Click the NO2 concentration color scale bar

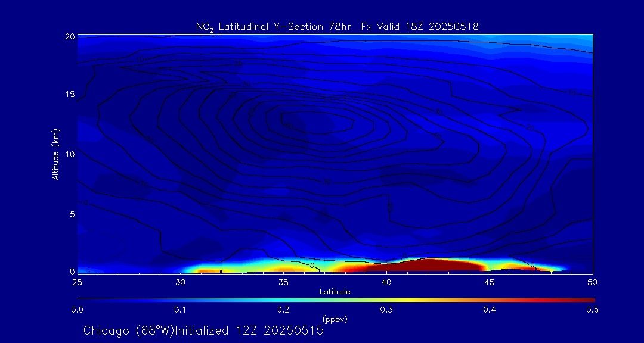point(336,300)
